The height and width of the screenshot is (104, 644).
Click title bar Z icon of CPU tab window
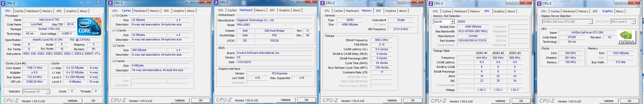point(3,3)
